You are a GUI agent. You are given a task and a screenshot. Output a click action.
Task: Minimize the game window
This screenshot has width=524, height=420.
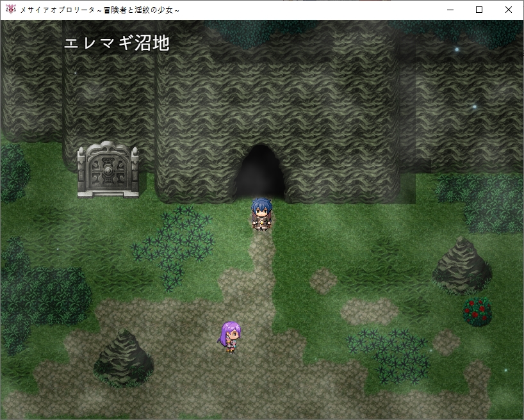click(450, 10)
